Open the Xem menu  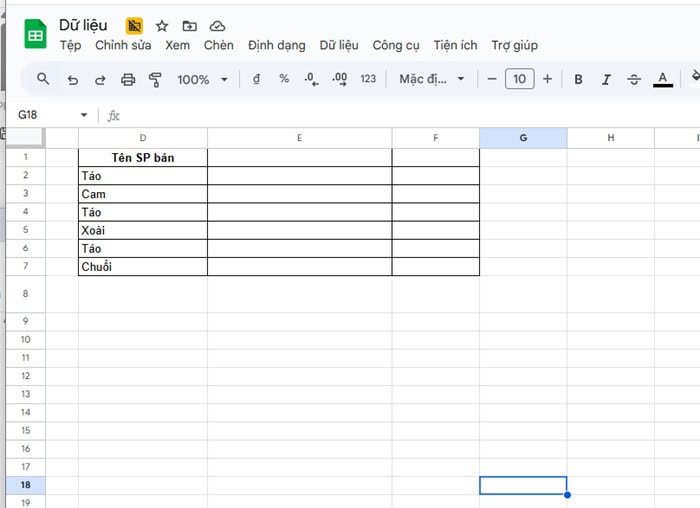tap(177, 45)
